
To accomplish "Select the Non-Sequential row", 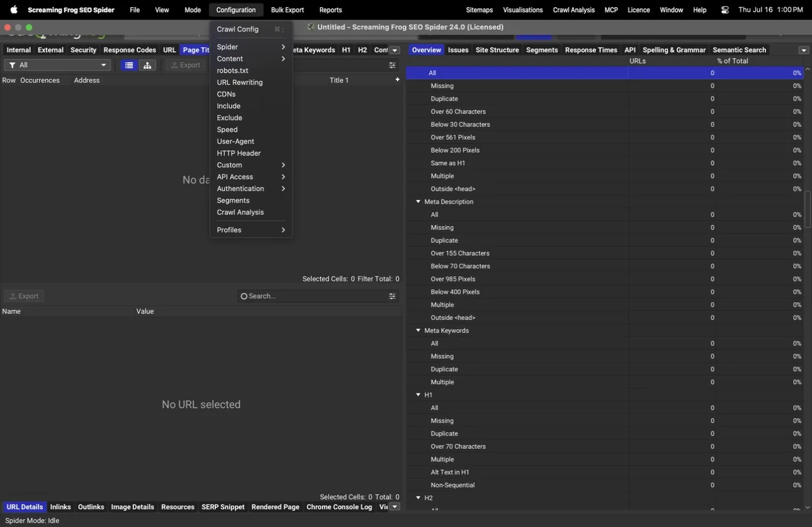I will pos(605,485).
